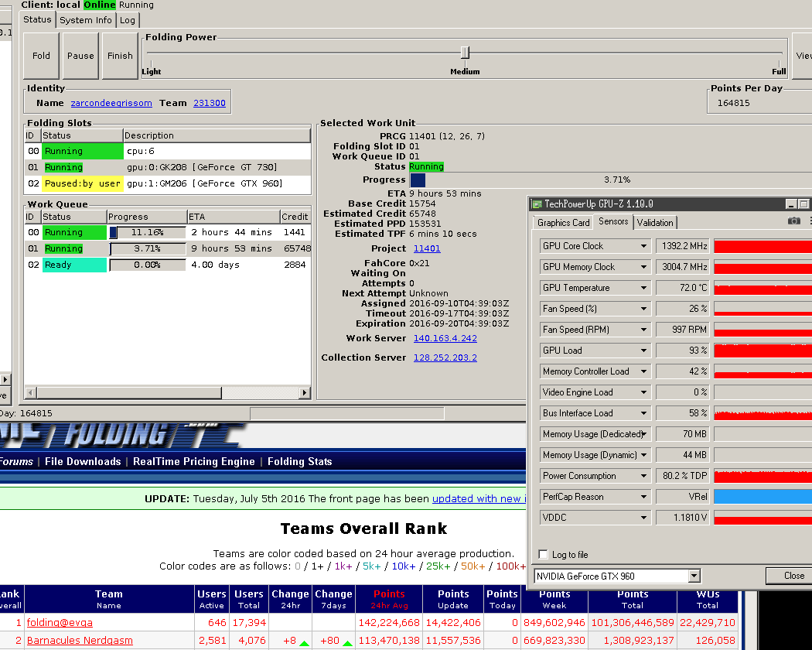Open the VDDC sensor dropdown

(643, 518)
